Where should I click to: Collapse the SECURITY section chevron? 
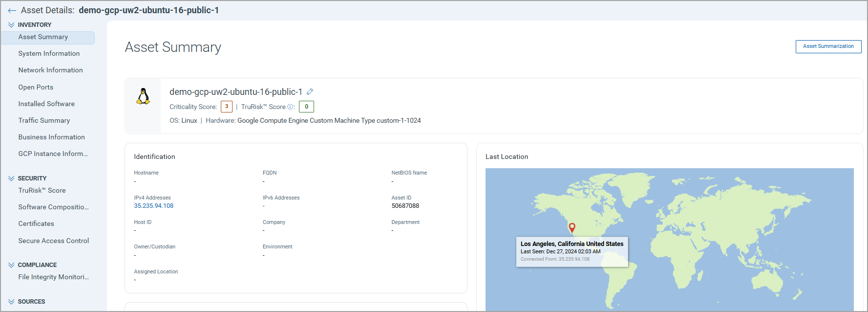point(11,178)
